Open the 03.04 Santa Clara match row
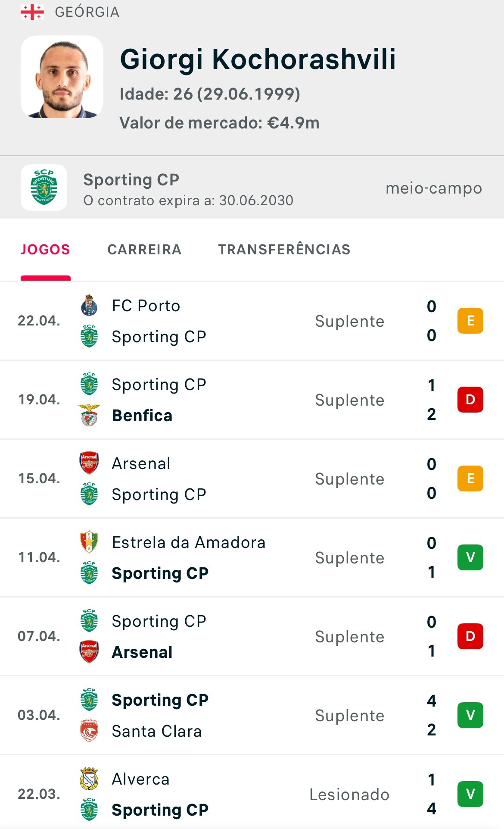Screen dimensions: 504x829 coord(258,715)
